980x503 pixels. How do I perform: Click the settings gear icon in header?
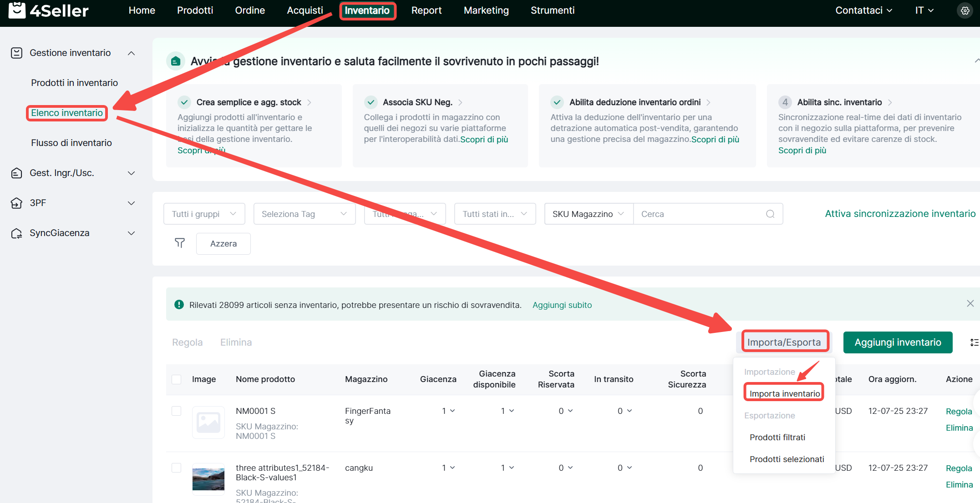(965, 10)
